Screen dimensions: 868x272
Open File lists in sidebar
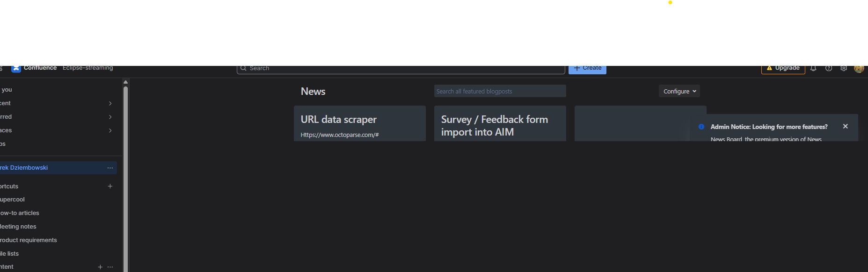[9, 254]
